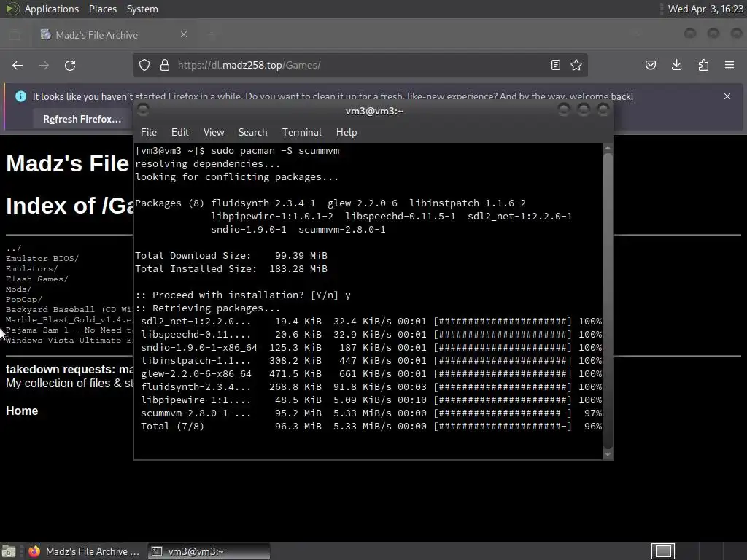Switch to vm3@vm3 terminal taskbar entry
Image resolution: width=747 pixels, height=560 pixels.
[209, 551]
